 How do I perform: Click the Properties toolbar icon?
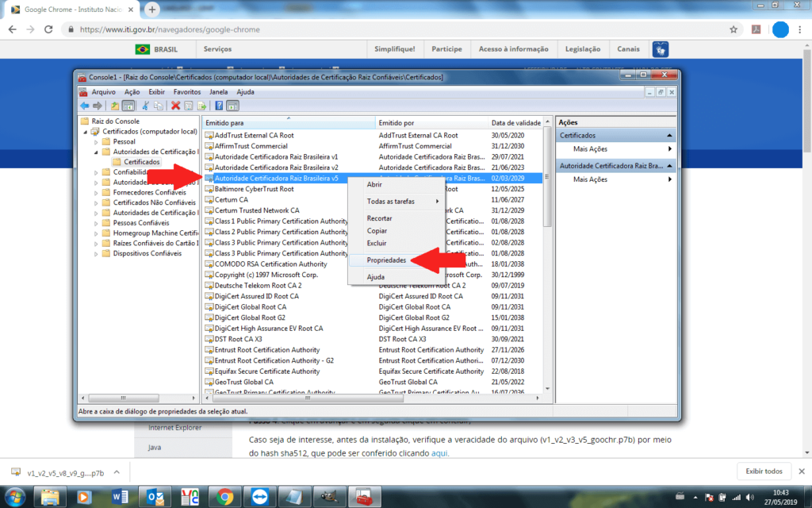[189, 106]
